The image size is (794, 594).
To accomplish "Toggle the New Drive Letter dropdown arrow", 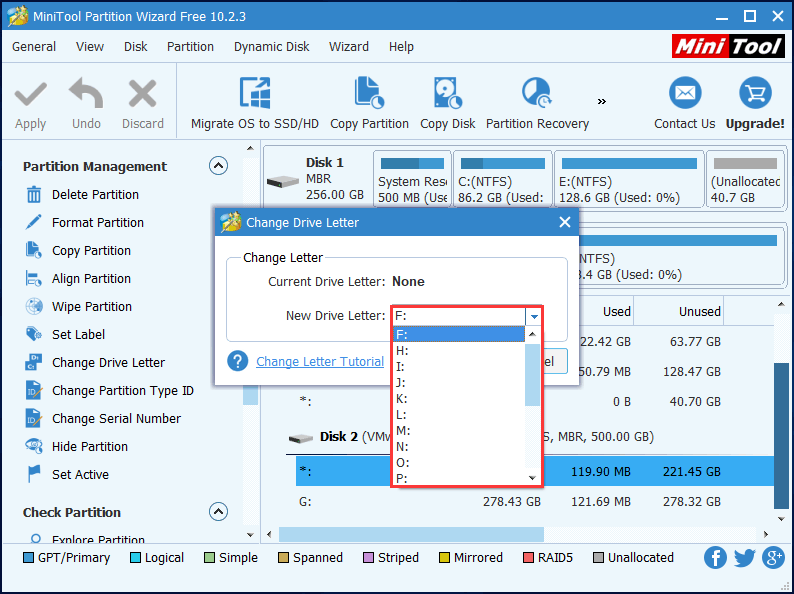I will [534, 317].
